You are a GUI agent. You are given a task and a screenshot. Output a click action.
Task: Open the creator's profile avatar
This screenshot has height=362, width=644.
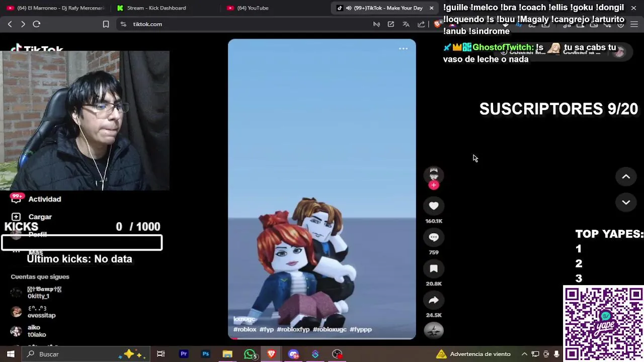[x=434, y=174]
